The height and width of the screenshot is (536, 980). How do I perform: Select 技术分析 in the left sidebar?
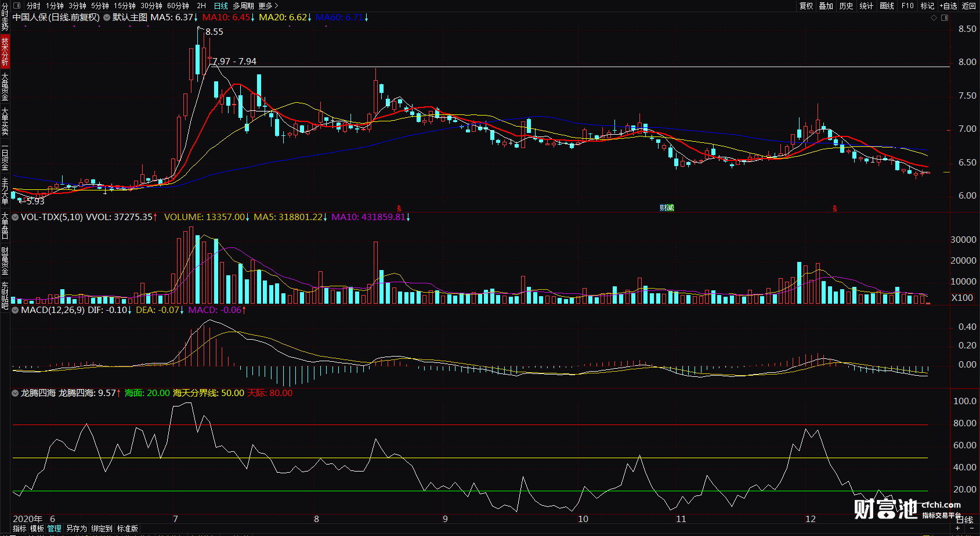(5, 51)
